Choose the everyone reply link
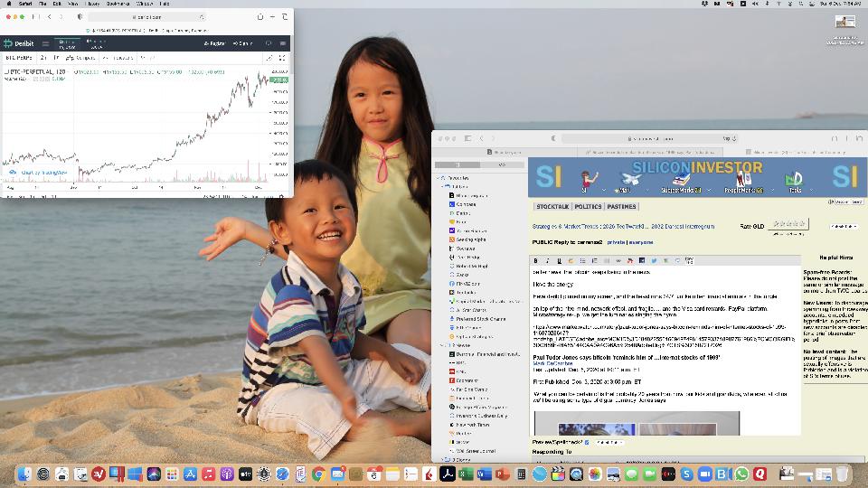This screenshot has width=868, height=488. click(x=640, y=242)
